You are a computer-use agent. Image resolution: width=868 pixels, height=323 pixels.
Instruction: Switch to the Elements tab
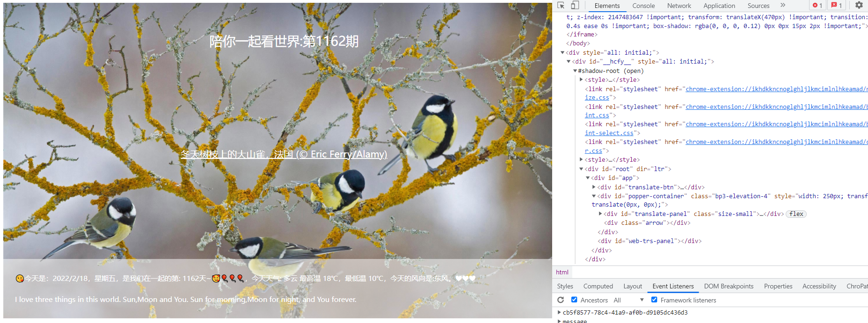607,6
